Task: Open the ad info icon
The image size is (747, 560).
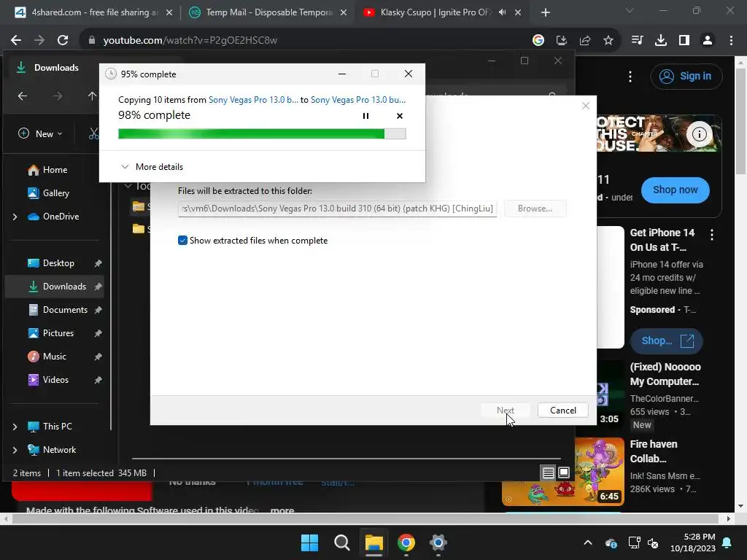Action: tap(699, 134)
